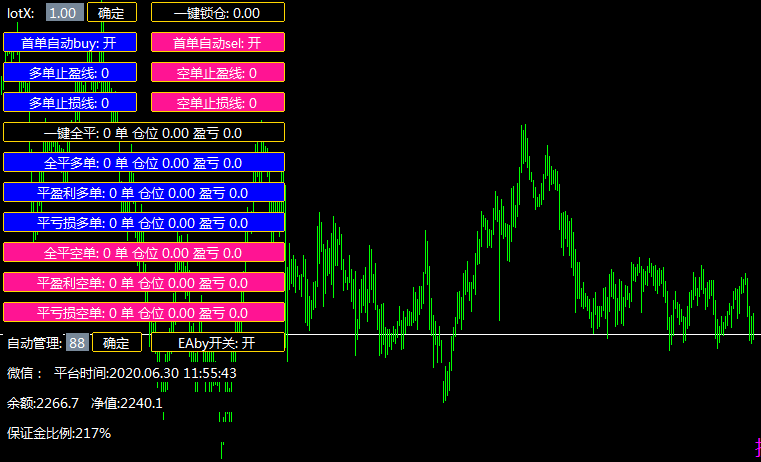Viewport: 761px width, 462px height.
Task: Toggle 首单自动buy: 开
Action: pyautogui.click(x=70, y=42)
